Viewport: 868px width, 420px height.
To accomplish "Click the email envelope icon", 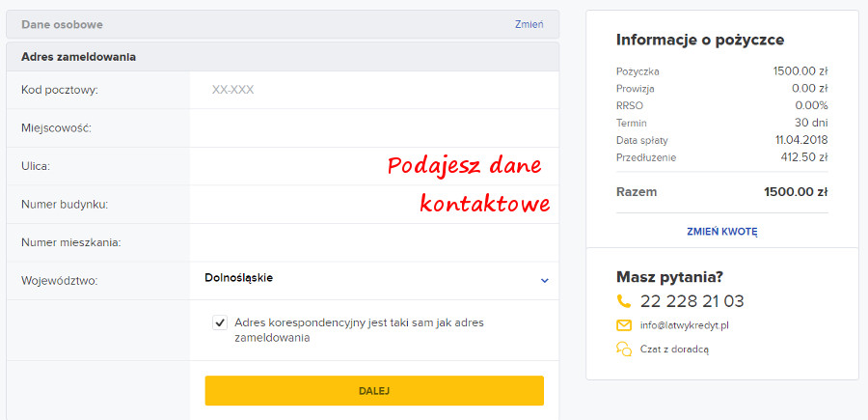I will [624, 325].
